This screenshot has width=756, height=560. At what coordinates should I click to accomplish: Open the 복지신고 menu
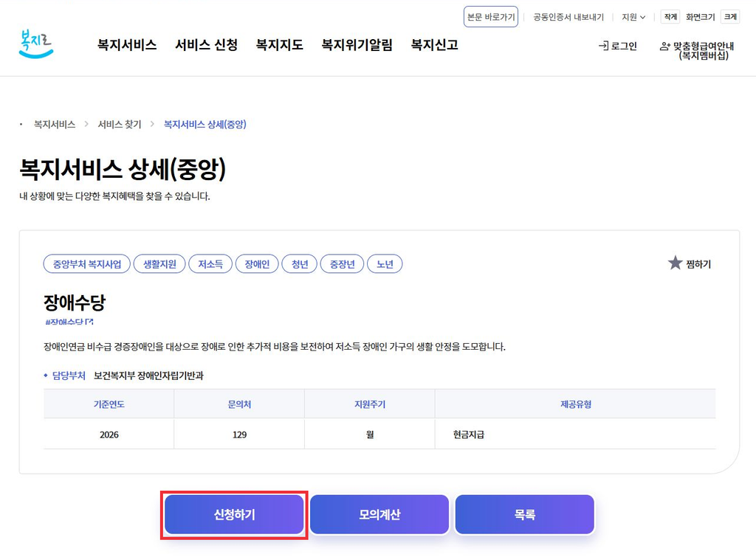pos(434,45)
